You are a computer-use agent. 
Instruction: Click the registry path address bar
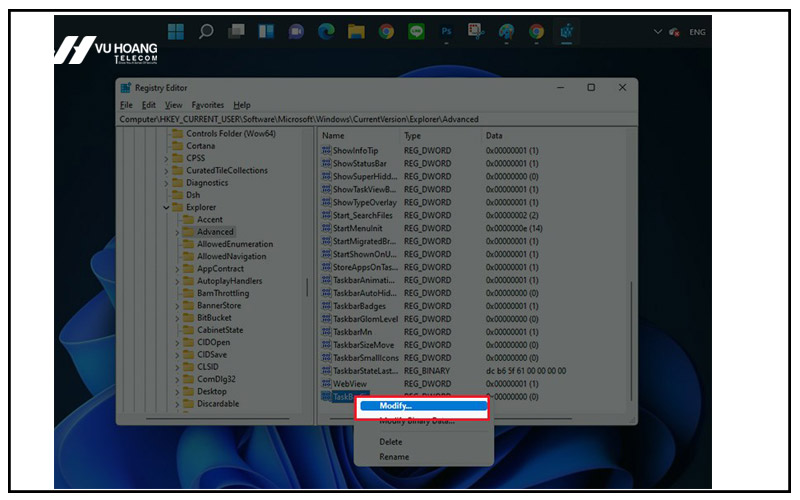pyautogui.click(x=377, y=119)
